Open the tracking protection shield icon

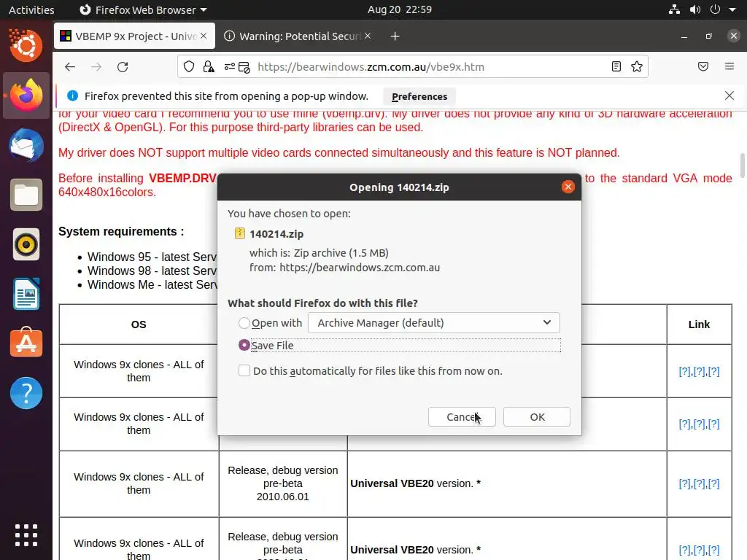(189, 66)
